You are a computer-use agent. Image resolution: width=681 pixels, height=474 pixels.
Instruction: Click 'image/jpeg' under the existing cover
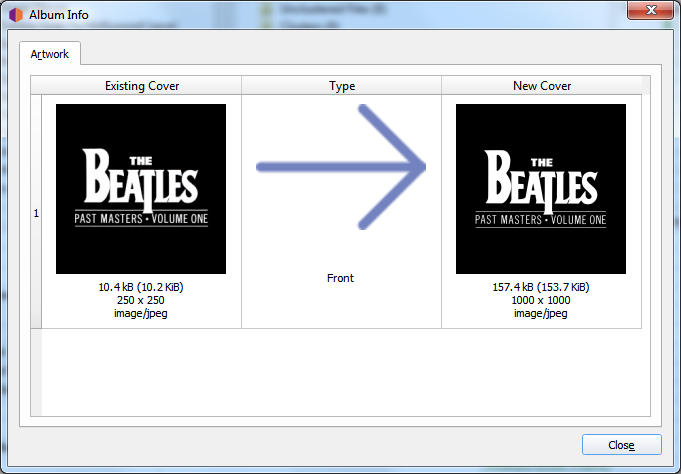[141, 313]
